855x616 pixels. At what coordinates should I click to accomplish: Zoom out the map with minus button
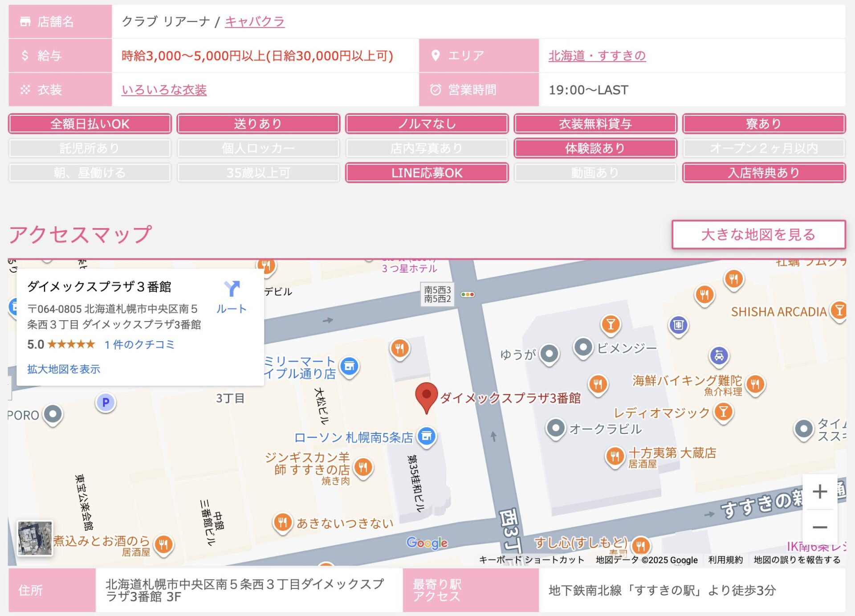coord(819,527)
